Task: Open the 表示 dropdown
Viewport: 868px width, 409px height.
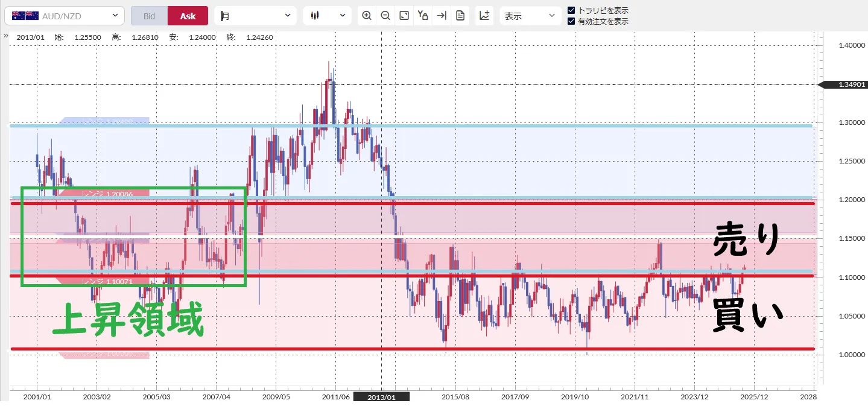Action: click(x=530, y=16)
